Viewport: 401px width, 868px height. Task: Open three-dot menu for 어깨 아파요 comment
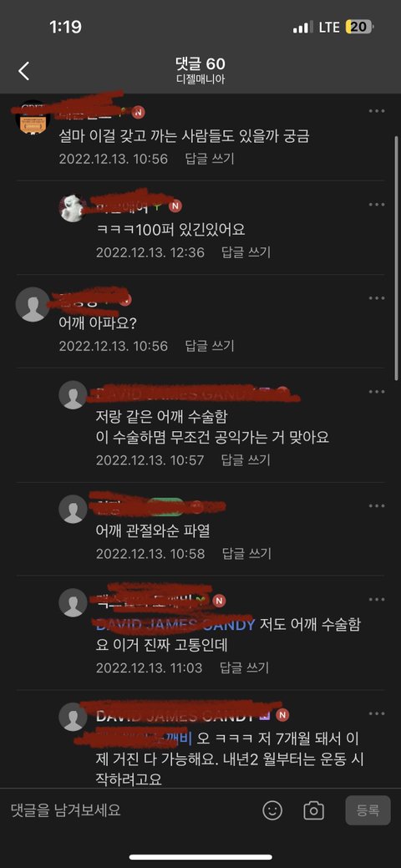377,298
